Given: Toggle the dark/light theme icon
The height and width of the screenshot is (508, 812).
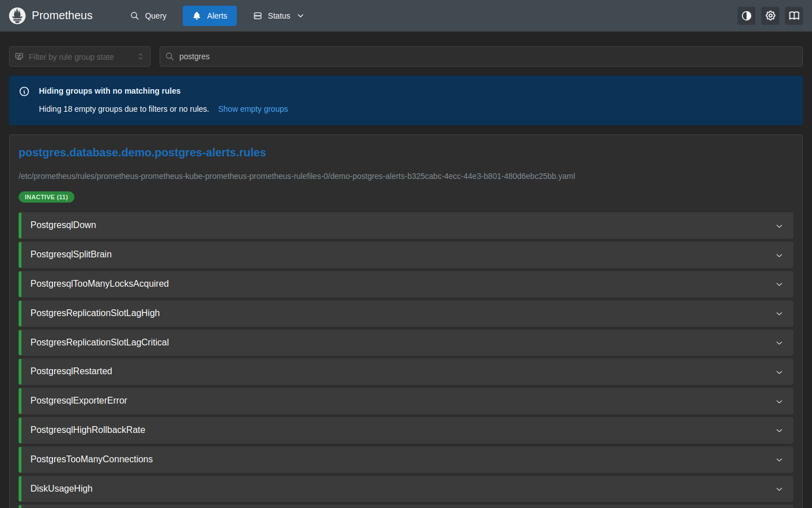Looking at the screenshot, I should click(x=747, y=16).
